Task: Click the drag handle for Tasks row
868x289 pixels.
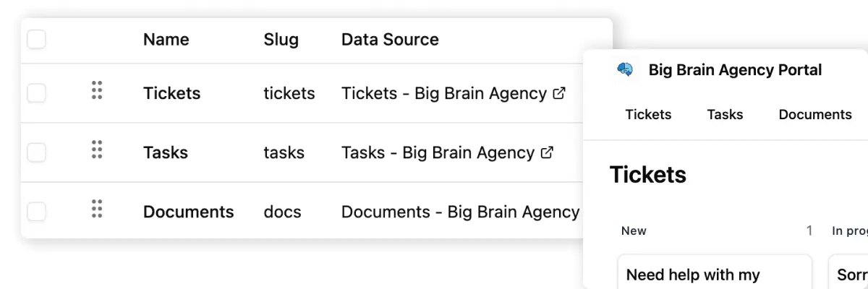Action: [x=97, y=150]
